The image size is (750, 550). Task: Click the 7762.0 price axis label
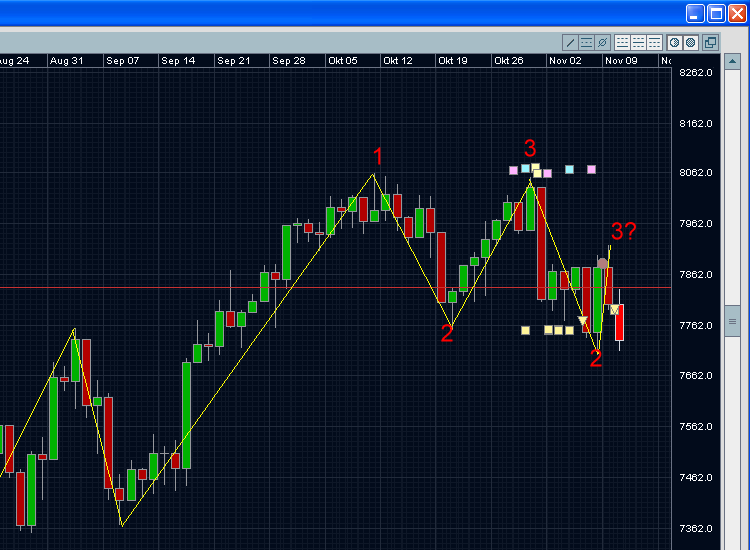(695, 326)
